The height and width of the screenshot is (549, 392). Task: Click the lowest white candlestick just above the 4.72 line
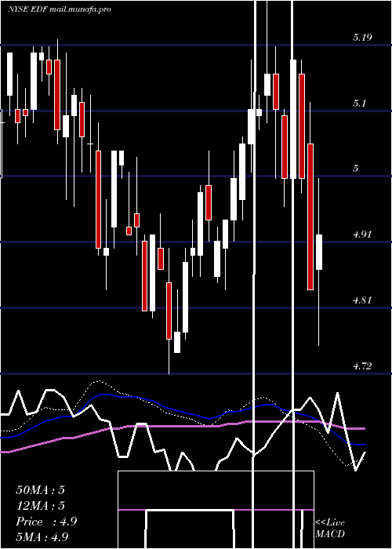177,342
